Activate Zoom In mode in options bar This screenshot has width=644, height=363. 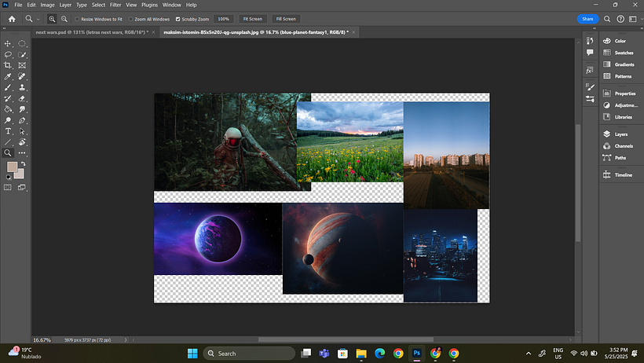tap(52, 19)
